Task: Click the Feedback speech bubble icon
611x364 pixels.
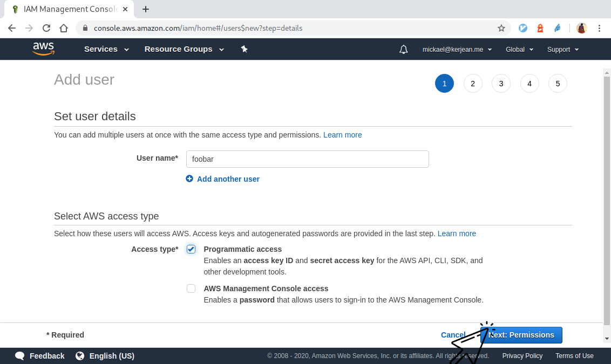Action: click(x=20, y=356)
